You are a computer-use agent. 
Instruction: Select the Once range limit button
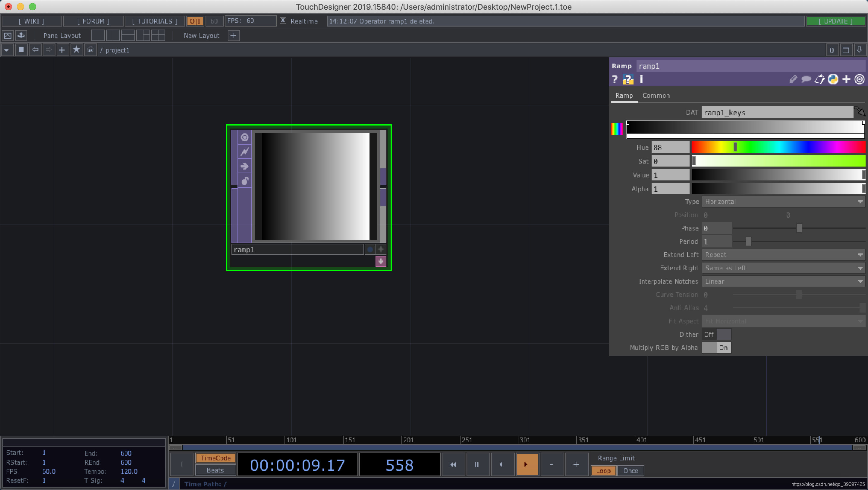(x=630, y=471)
